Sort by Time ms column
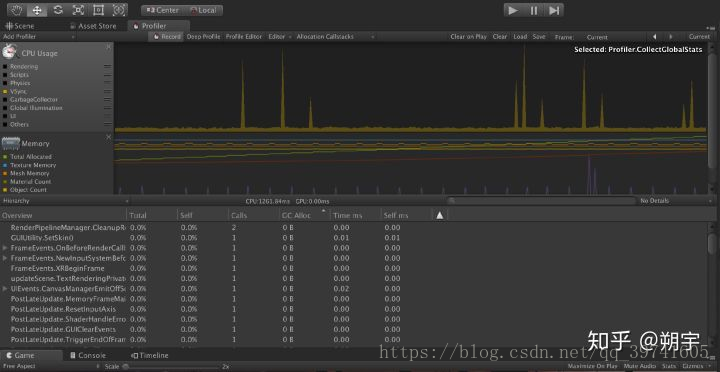The width and height of the screenshot is (720, 372). (355, 215)
